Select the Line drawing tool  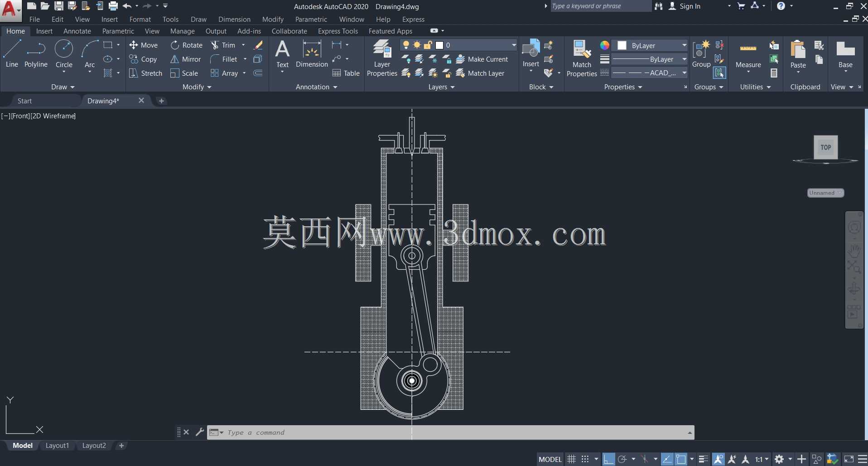(12, 54)
